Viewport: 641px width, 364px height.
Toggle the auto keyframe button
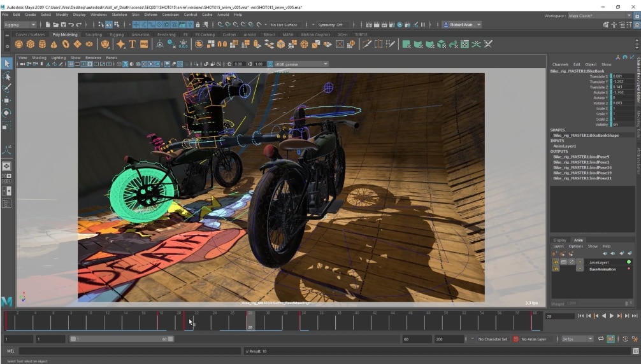[x=611, y=339]
